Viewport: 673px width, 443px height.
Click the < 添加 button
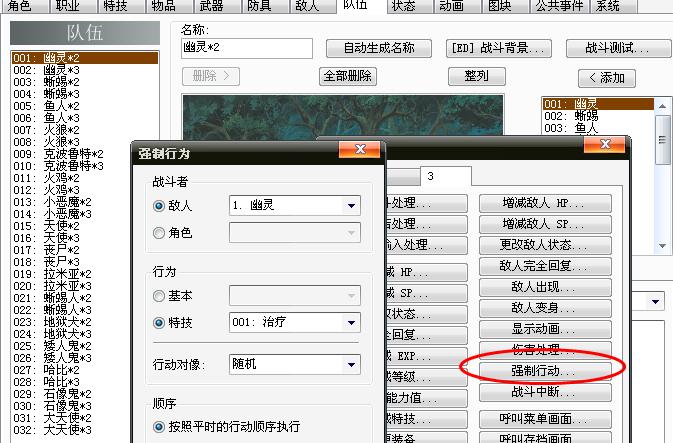coord(606,78)
